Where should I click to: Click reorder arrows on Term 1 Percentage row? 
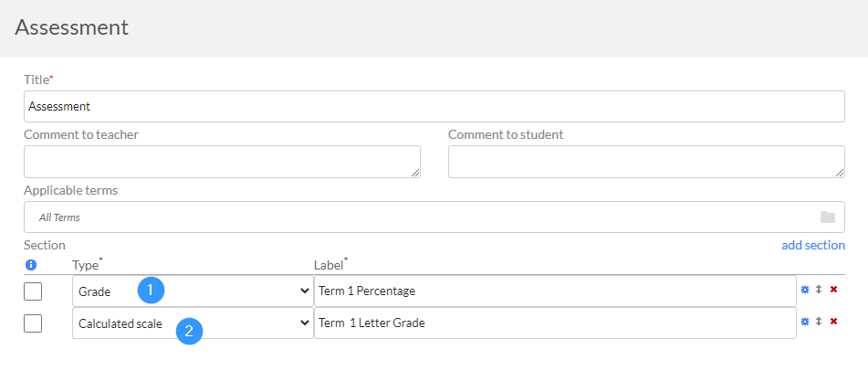point(819,290)
